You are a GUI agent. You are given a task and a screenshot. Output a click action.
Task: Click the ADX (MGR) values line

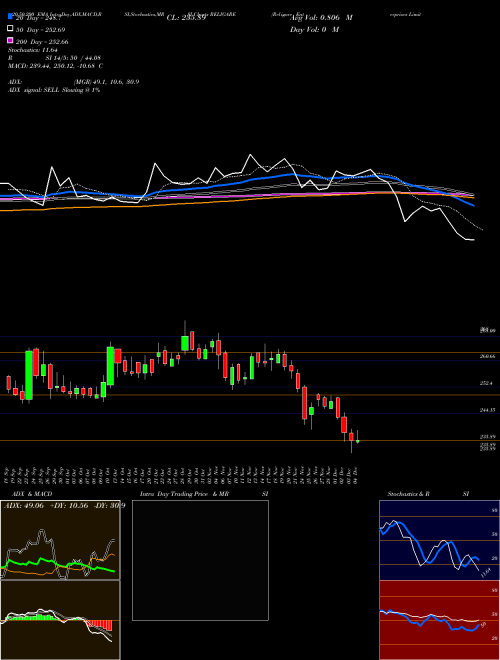pos(74,82)
